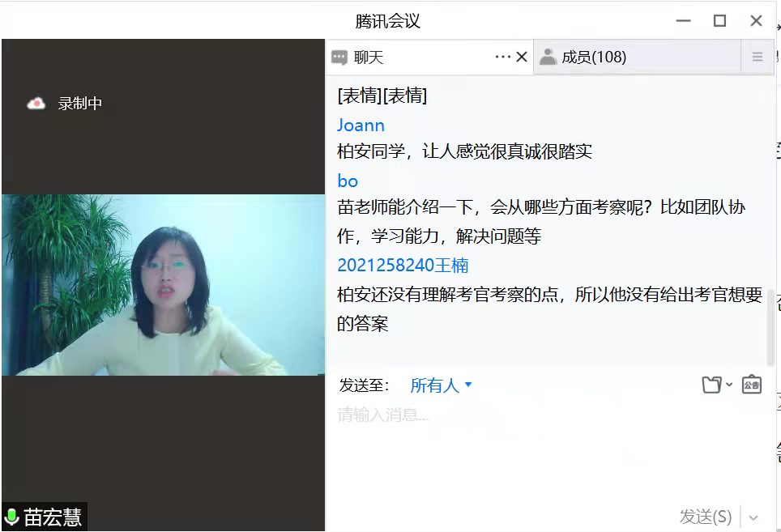Click sender name 2021258240王楠 in chat

point(403,266)
